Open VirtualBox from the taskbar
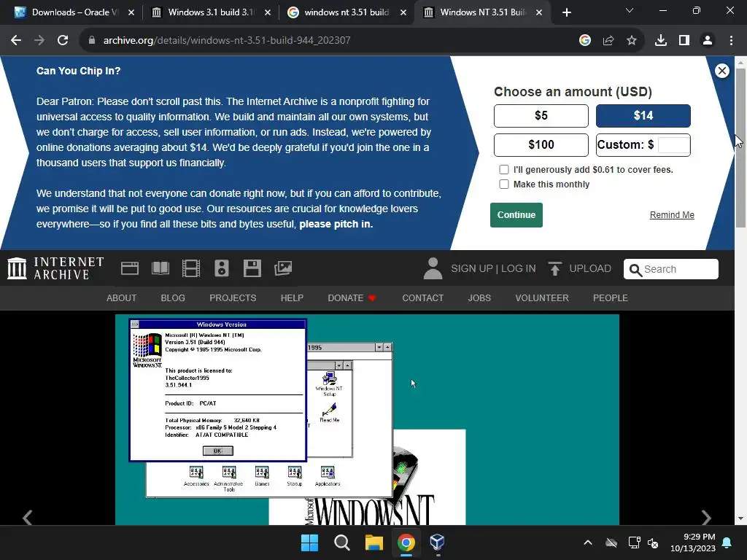The image size is (747, 560). coord(438,542)
